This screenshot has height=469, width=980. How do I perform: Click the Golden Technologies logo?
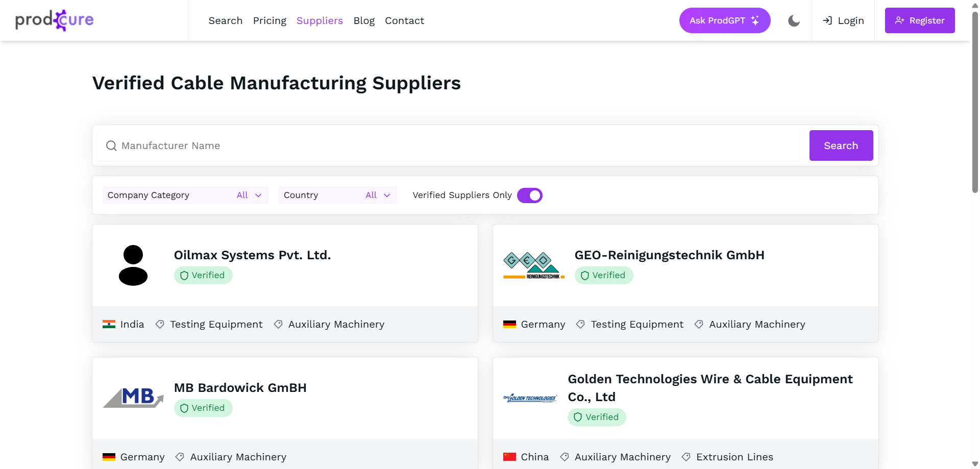tap(530, 398)
